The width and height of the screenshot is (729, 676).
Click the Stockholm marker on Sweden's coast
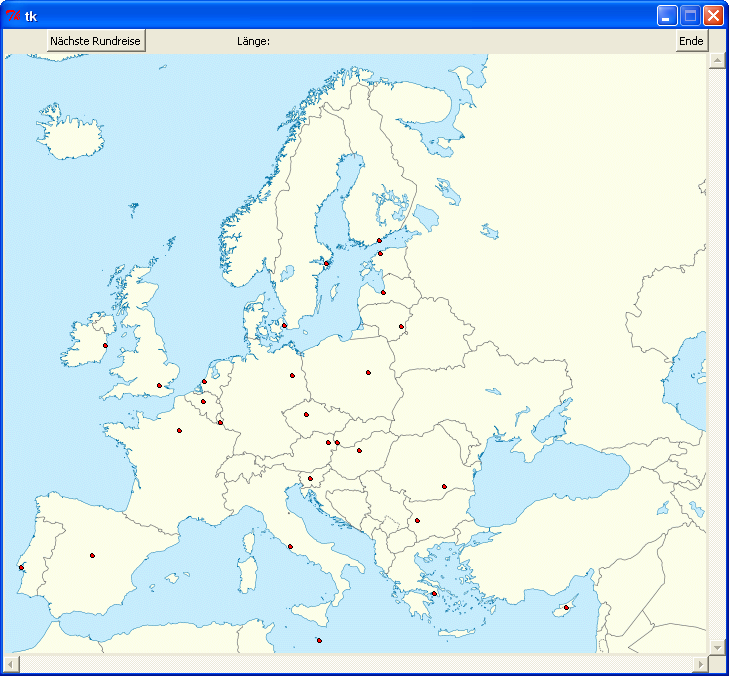(x=326, y=263)
